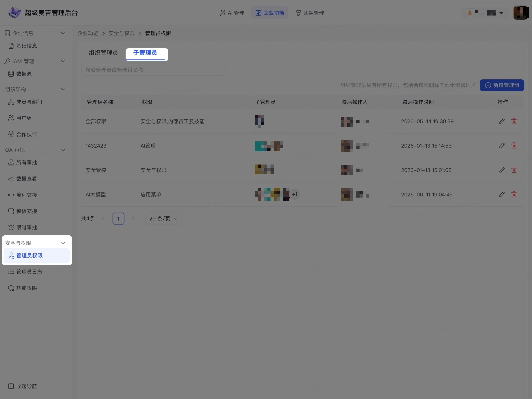Screen dimensions: 532x399
Task: Go to previous page arrow
Action: click(104, 219)
